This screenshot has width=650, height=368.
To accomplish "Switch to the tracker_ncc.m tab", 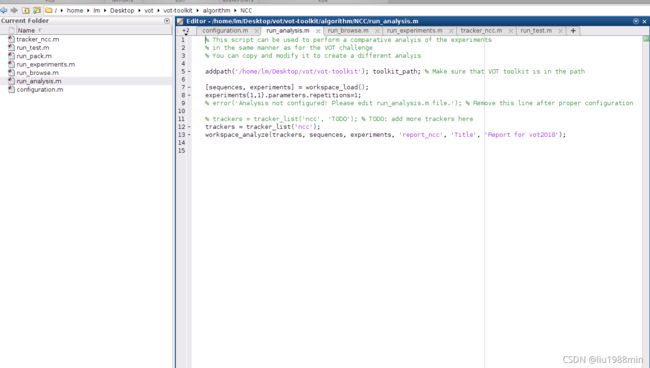I will coord(481,31).
